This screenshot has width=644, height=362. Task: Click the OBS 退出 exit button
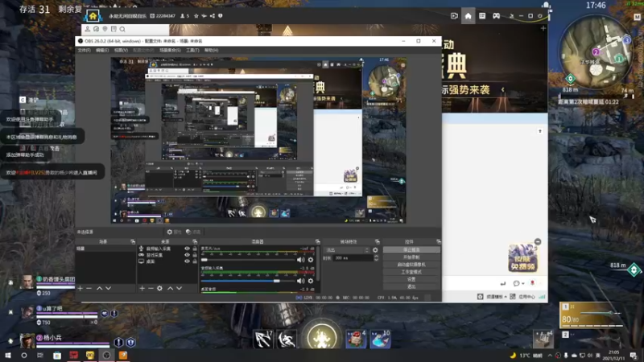coord(411,286)
